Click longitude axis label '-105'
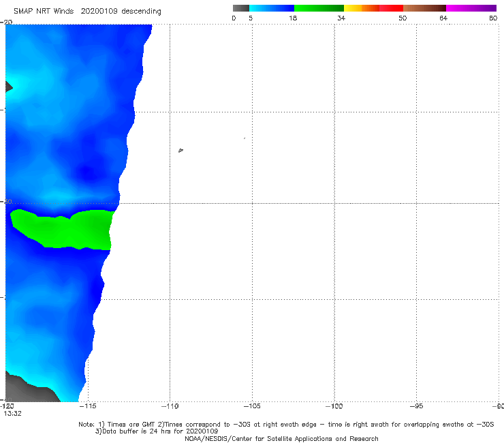The width and height of the screenshot is (504, 443). click(x=252, y=406)
